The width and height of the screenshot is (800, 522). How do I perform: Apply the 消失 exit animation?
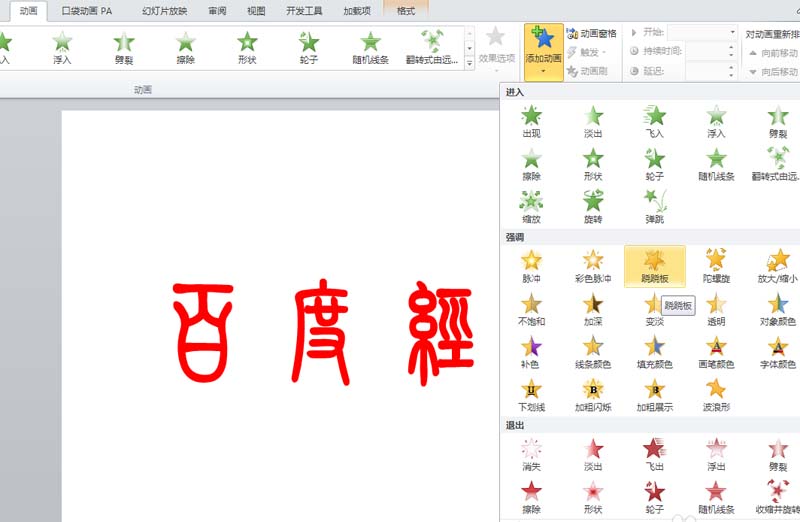click(531, 455)
